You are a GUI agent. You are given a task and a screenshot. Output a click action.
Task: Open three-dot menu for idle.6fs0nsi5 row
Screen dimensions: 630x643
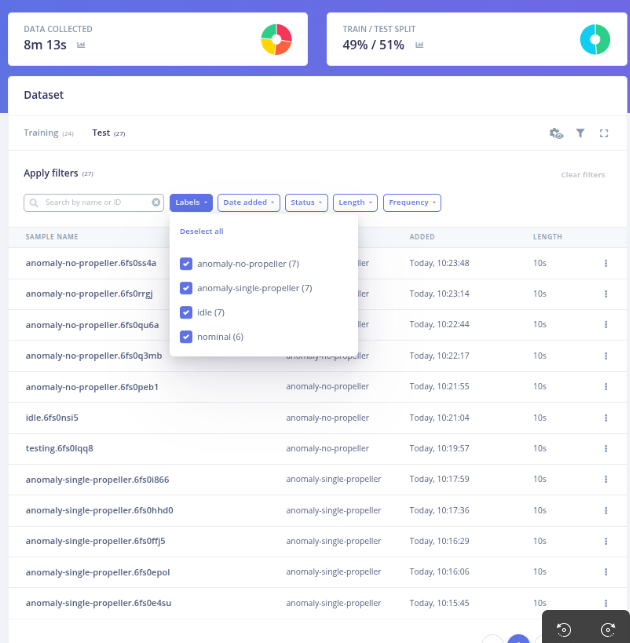pos(605,417)
